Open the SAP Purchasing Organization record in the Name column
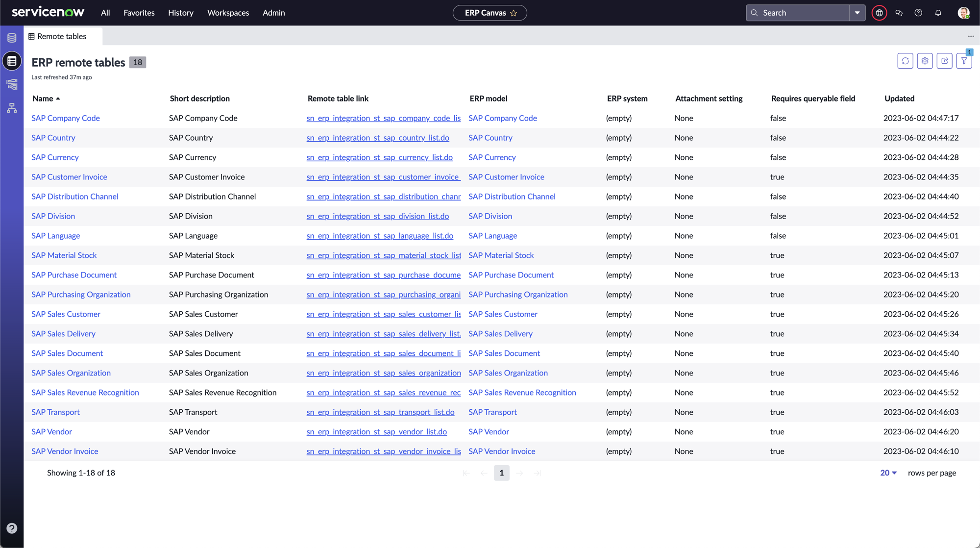 pos(81,295)
